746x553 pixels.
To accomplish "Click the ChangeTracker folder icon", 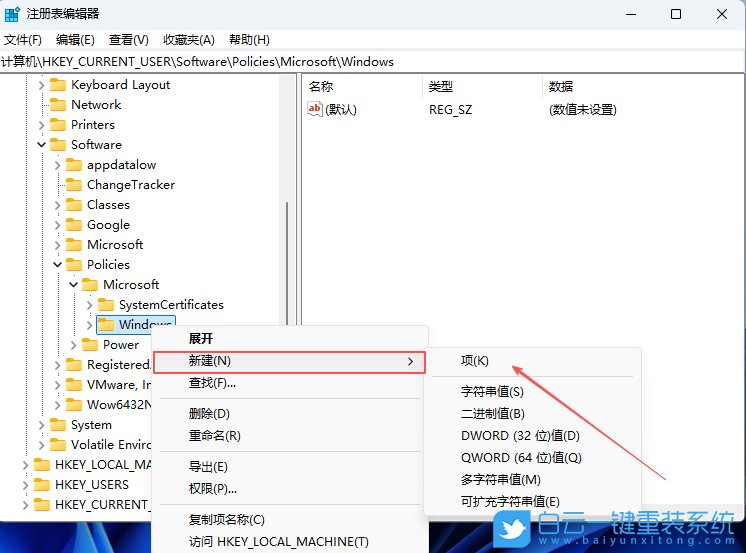I will pos(74,185).
